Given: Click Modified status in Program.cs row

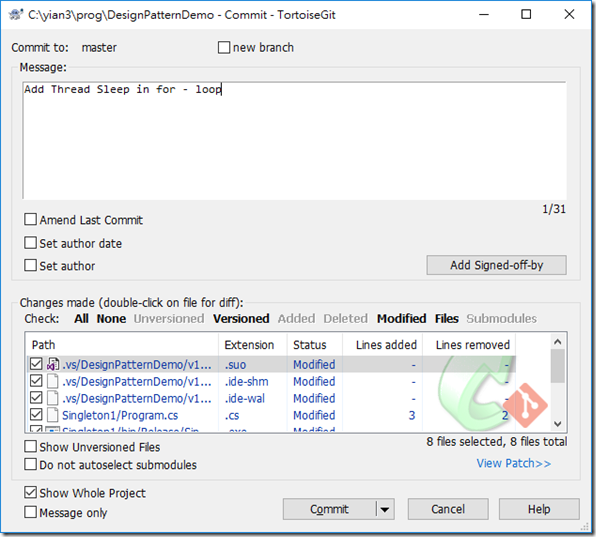Looking at the screenshot, I should [314, 415].
